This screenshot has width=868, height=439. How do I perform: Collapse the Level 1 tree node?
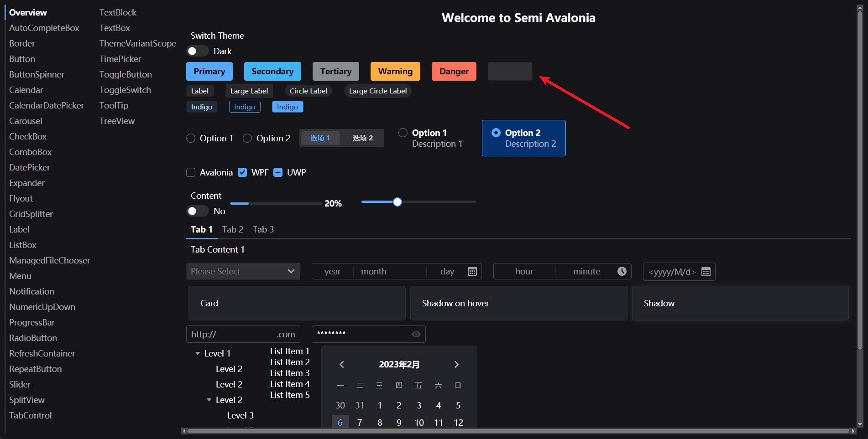point(197,353)
